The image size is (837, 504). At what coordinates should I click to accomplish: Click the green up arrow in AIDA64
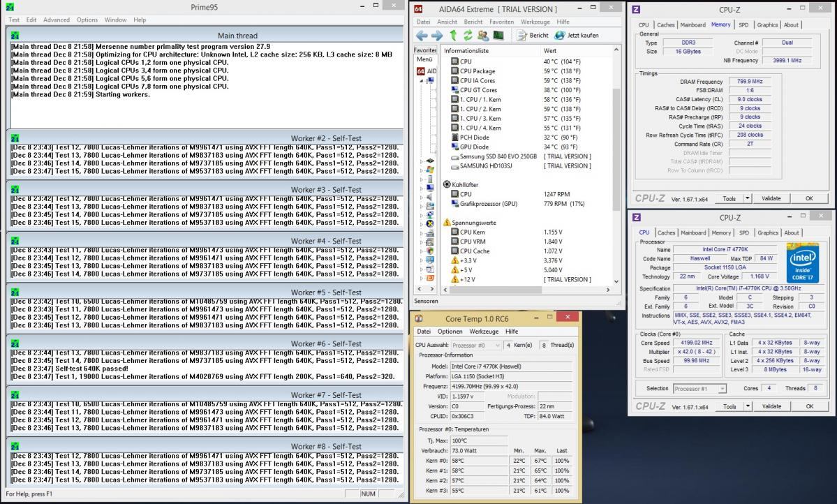(453, 35)
